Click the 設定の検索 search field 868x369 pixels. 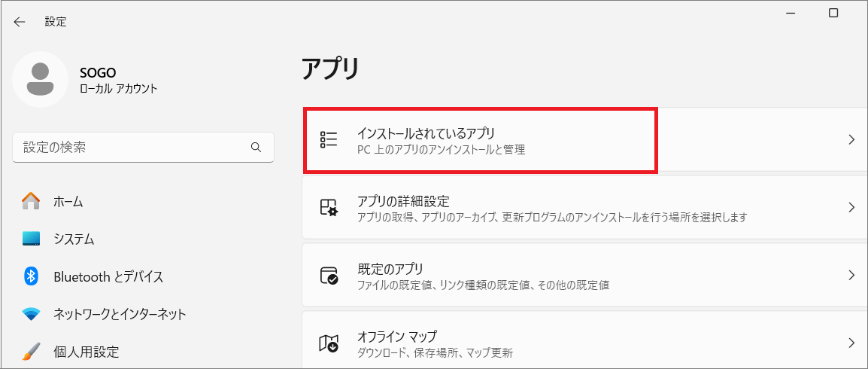[143, 148]
